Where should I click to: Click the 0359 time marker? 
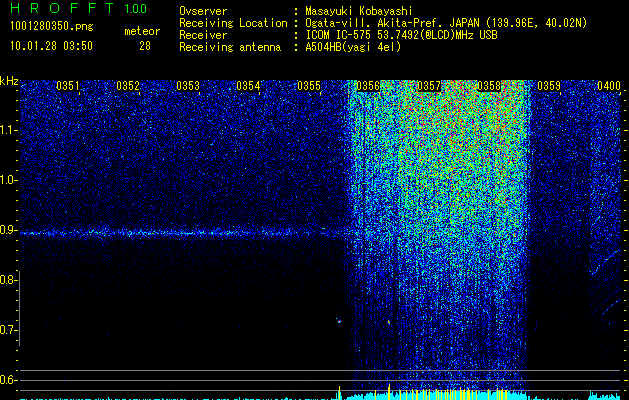[549, 86]
